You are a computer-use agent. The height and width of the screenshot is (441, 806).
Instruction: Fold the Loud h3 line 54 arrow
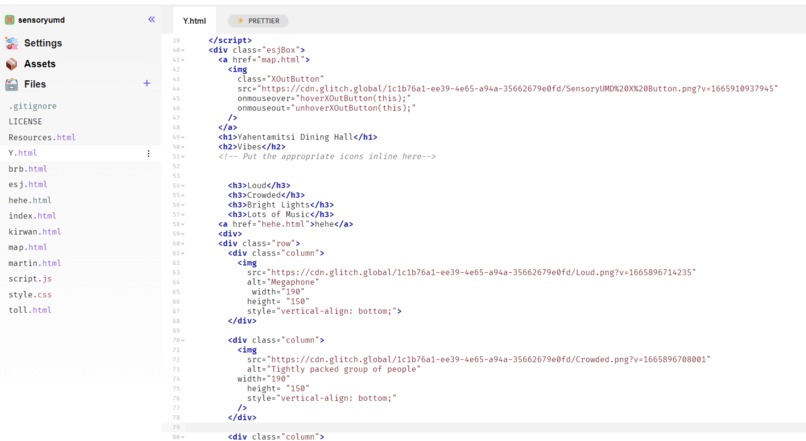(183, 186)
